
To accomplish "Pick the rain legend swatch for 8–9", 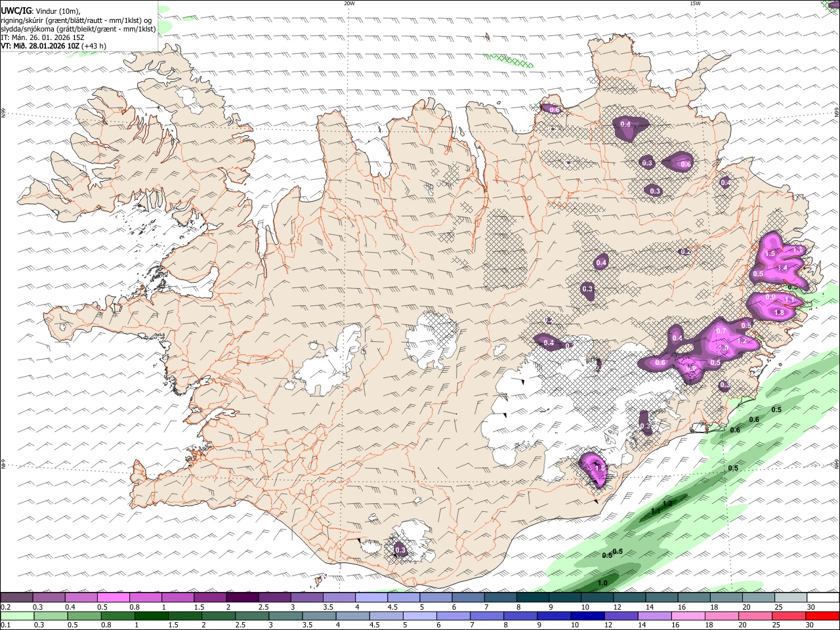I will click(520, 616).
